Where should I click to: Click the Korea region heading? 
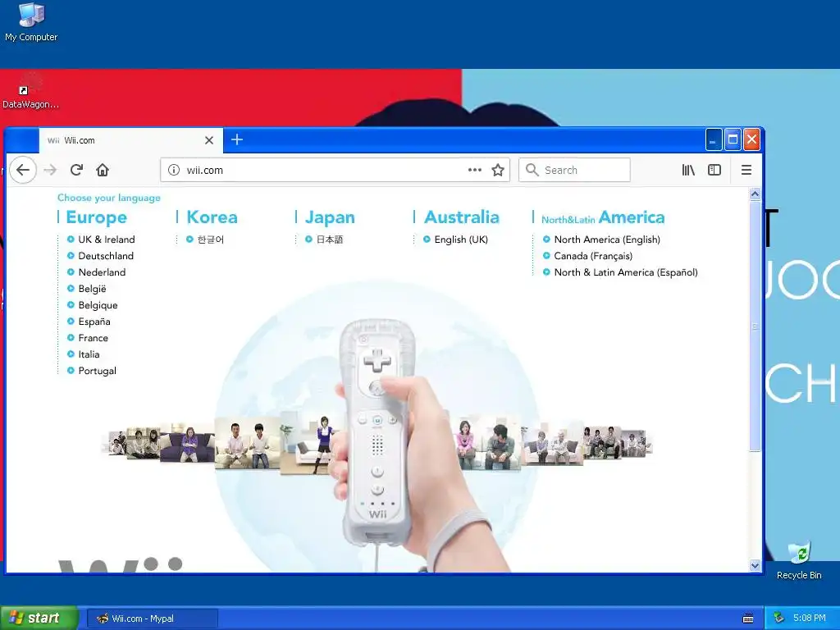pyautogui.click(x=212, y=217)
